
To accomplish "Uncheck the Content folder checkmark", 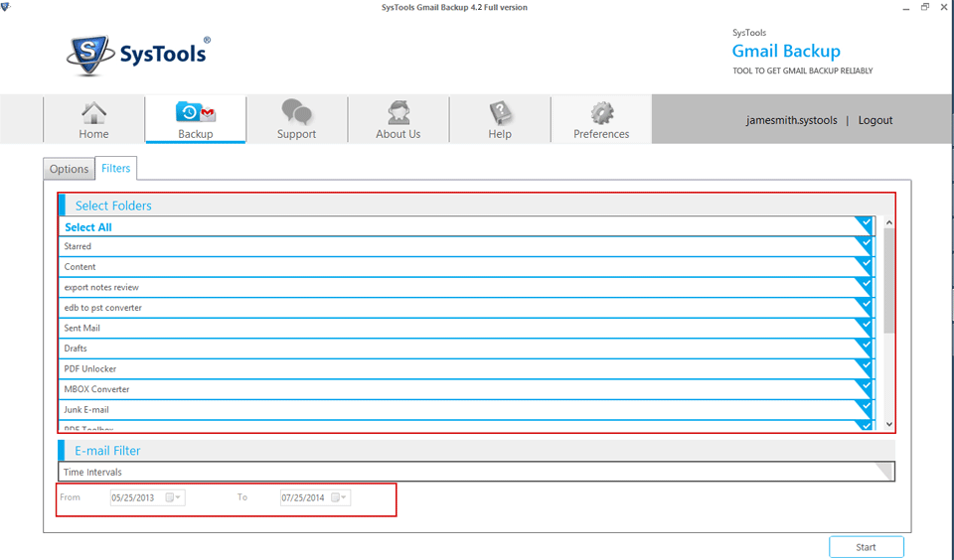I will (864, 266).
